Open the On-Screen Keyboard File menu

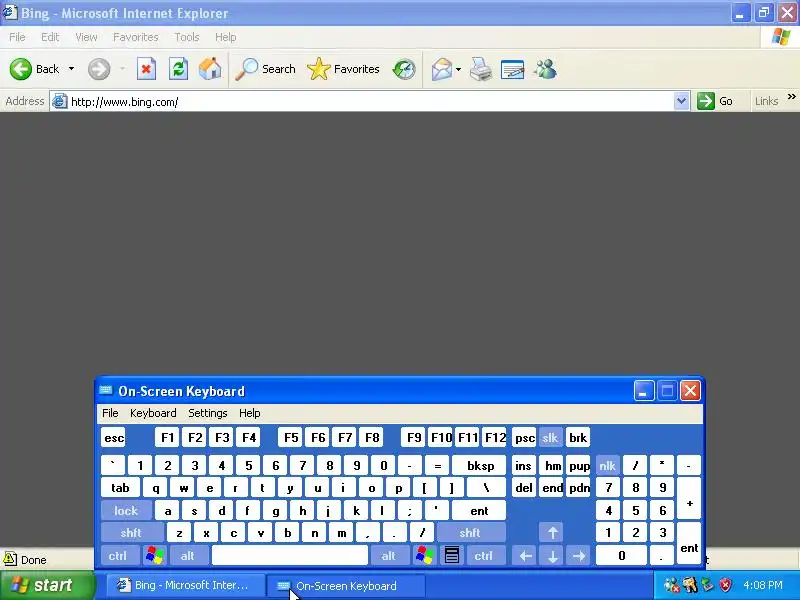coord(110,413)
